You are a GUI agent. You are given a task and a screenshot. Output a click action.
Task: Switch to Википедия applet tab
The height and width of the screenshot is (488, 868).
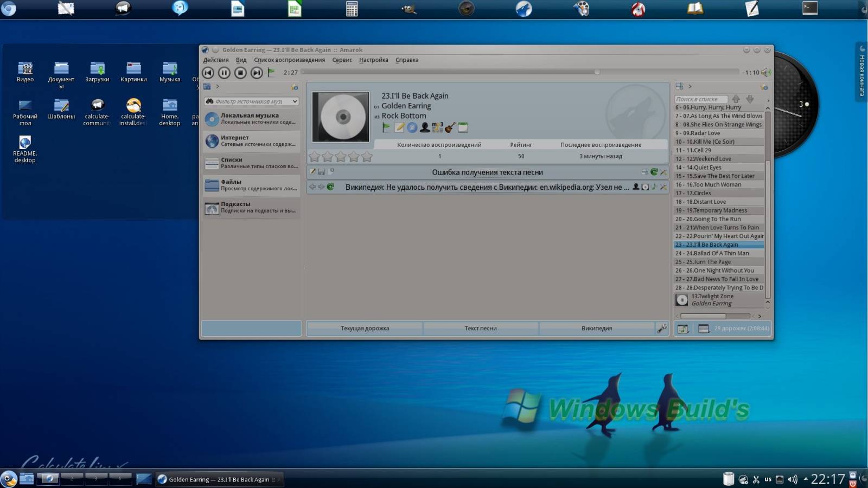coord(597,328)
